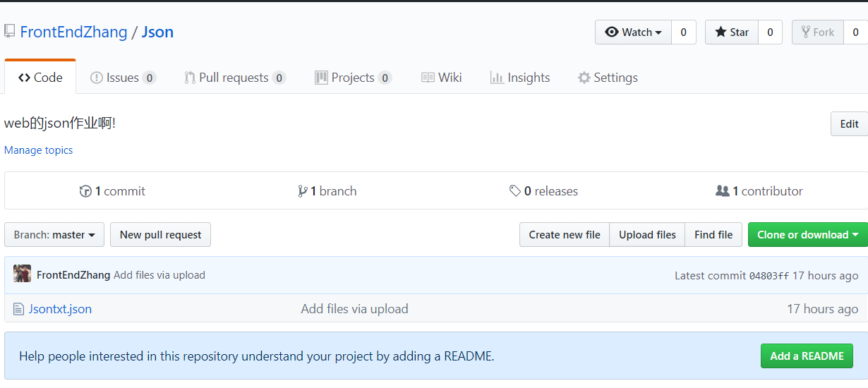The width and height of the screenshot is (868, 388).
Task: Click the branch icon beside 1 branch
Action: (x=303, y=191)
